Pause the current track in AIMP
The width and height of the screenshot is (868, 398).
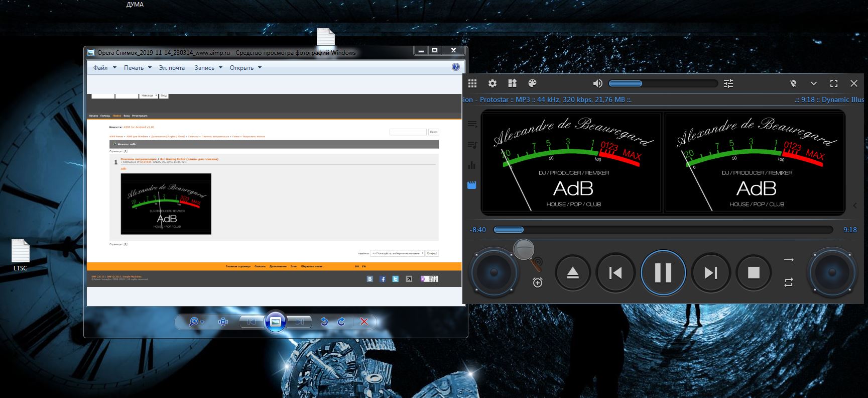pos(663,273)
